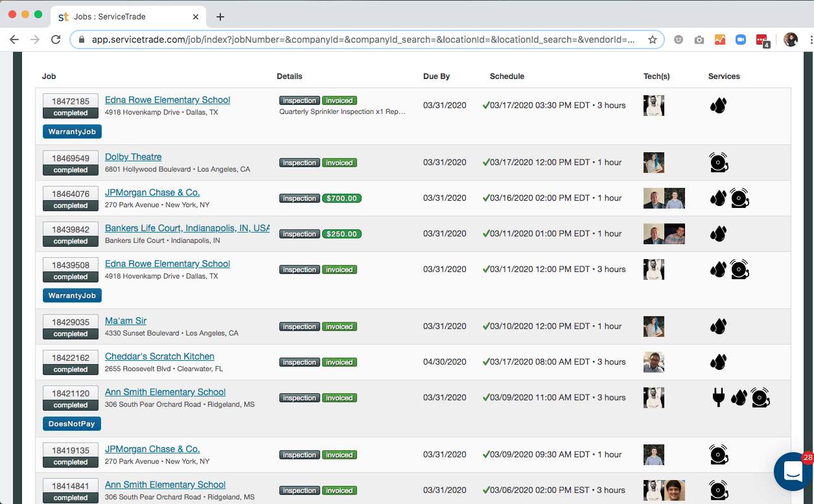
Task: Click the orange chart extension icon
Action: [720, 40]
